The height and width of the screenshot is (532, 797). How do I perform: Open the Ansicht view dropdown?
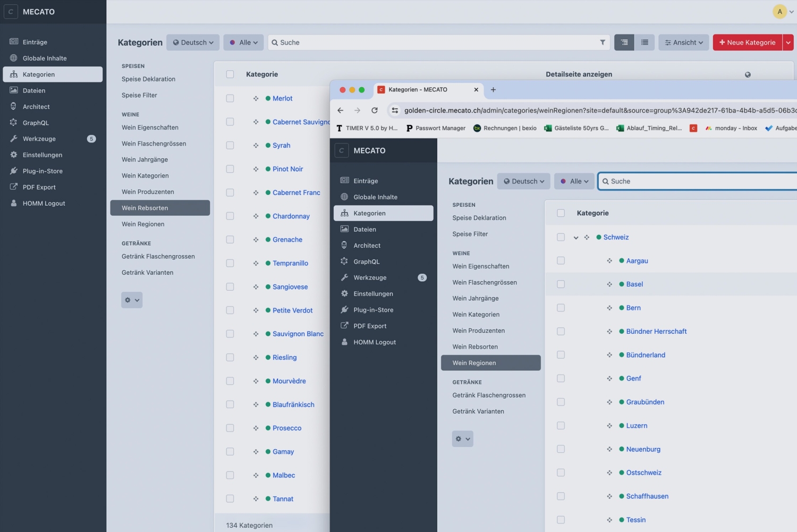(684, 43)
